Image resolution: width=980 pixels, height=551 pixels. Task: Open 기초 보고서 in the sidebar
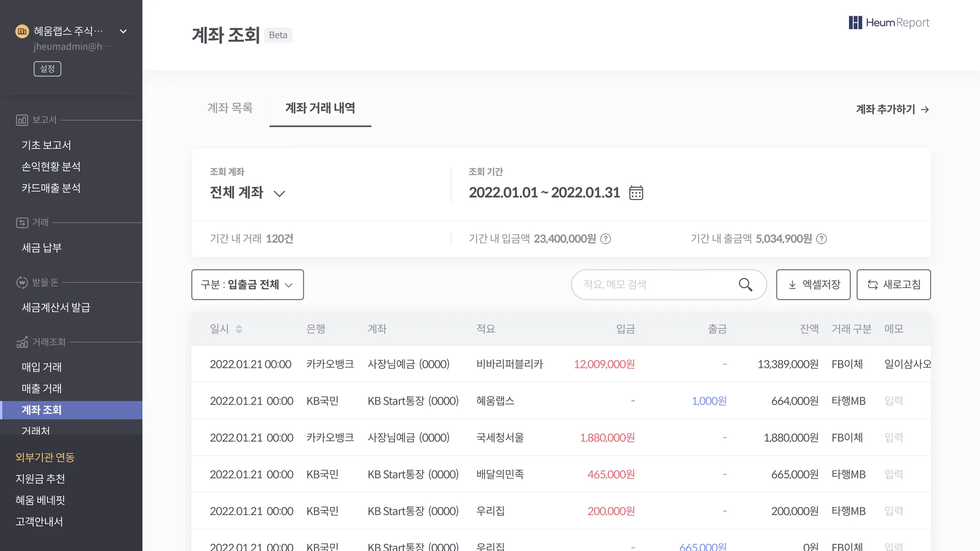click(x=46, y=145)
